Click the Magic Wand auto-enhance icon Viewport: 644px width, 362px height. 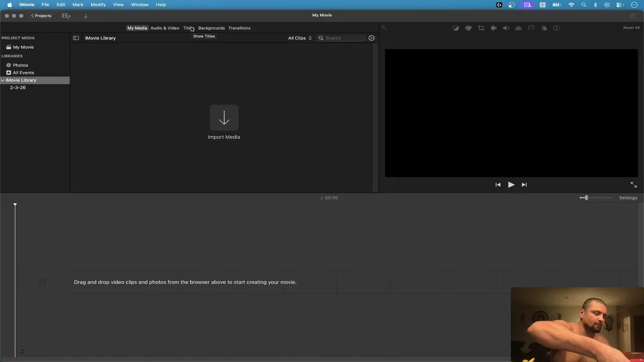coord(383,28)
